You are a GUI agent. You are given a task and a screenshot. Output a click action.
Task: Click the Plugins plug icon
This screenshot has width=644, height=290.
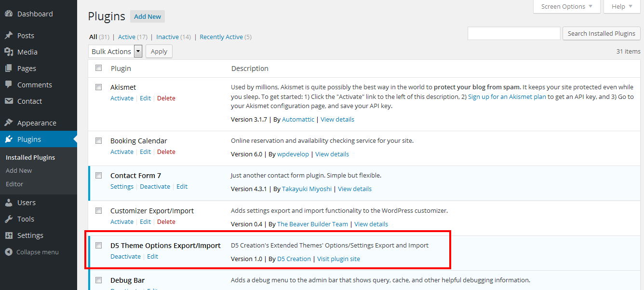[9, 139]
